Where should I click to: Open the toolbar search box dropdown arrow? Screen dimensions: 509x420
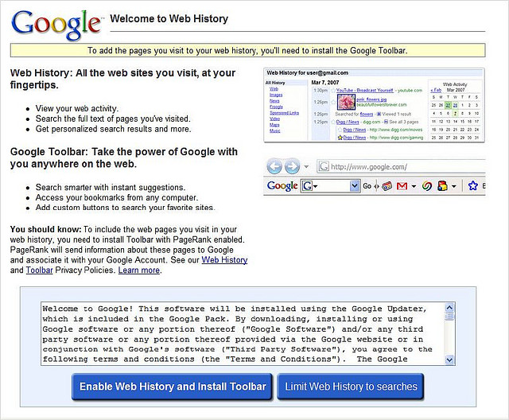point(355,186)
